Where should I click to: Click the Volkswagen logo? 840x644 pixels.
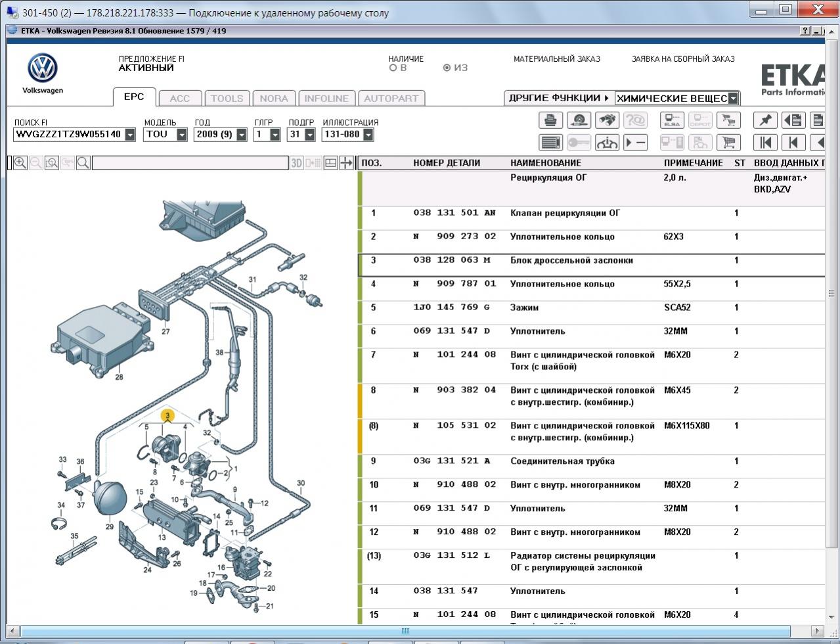43,68
